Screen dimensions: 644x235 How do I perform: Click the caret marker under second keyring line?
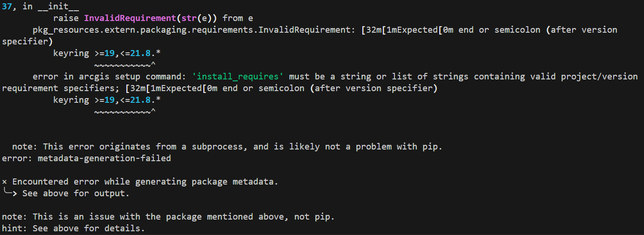pyautogui.click(x=153, y=111)
